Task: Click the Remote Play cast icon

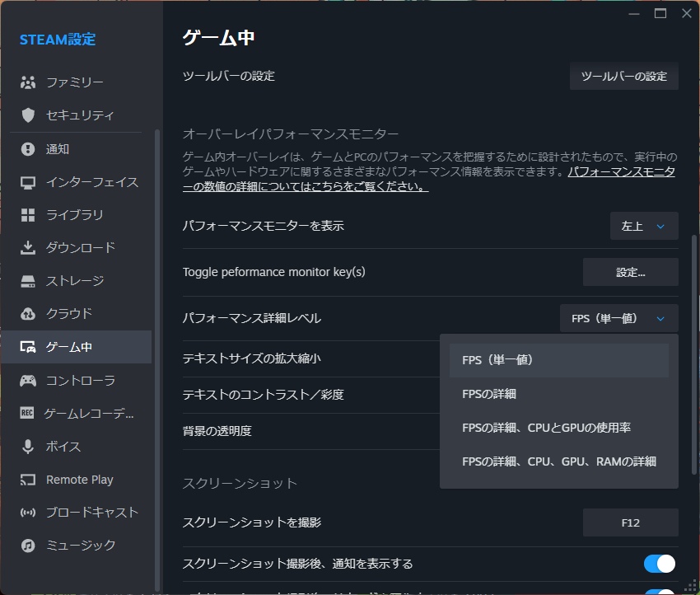Action: pos(28,480)
